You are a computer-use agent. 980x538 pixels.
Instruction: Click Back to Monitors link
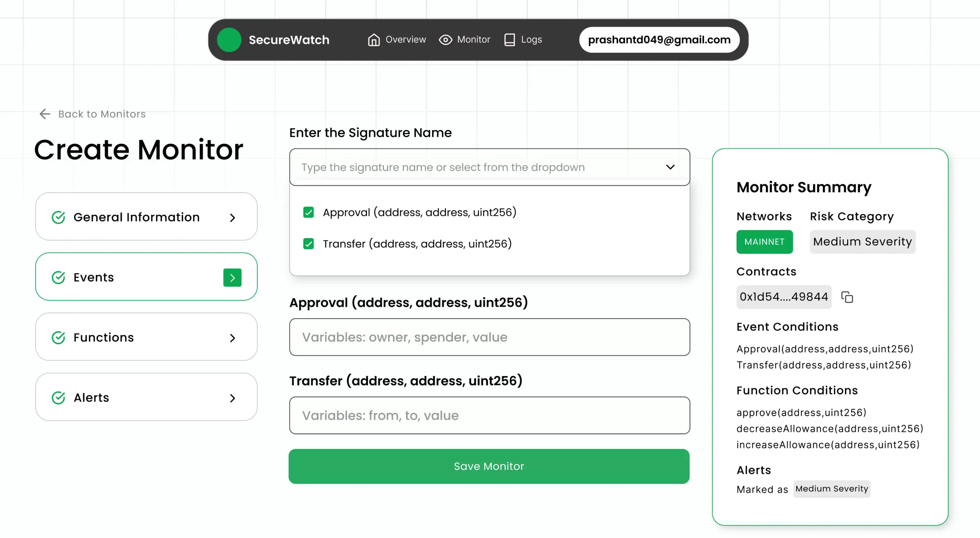point(92,113)
